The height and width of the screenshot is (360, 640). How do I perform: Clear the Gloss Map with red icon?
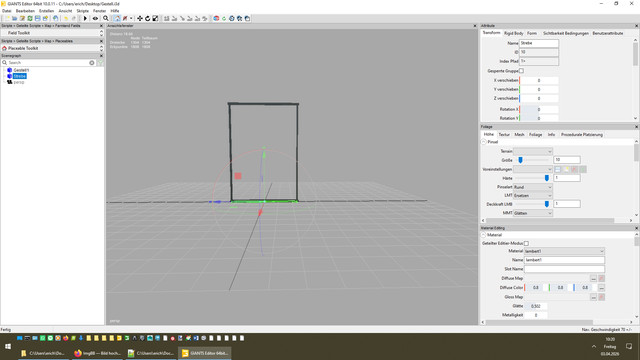[x=601, y=297]
